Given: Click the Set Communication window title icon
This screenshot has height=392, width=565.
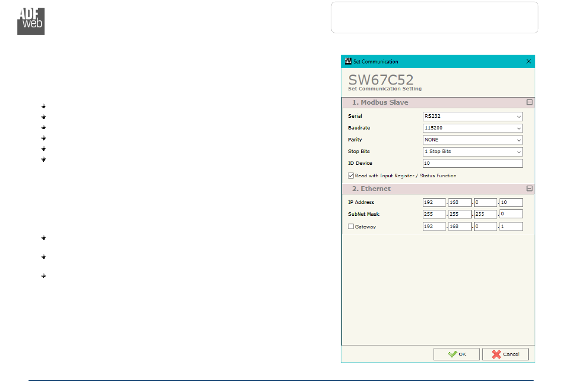Looking at the screenshot, I should click(x=348, y=61).
